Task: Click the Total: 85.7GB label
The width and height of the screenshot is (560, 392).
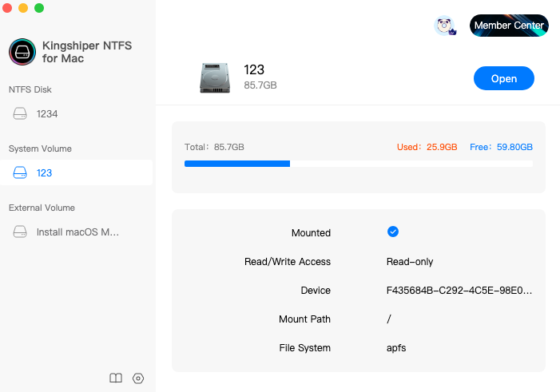Action: (x=214, y=147)
